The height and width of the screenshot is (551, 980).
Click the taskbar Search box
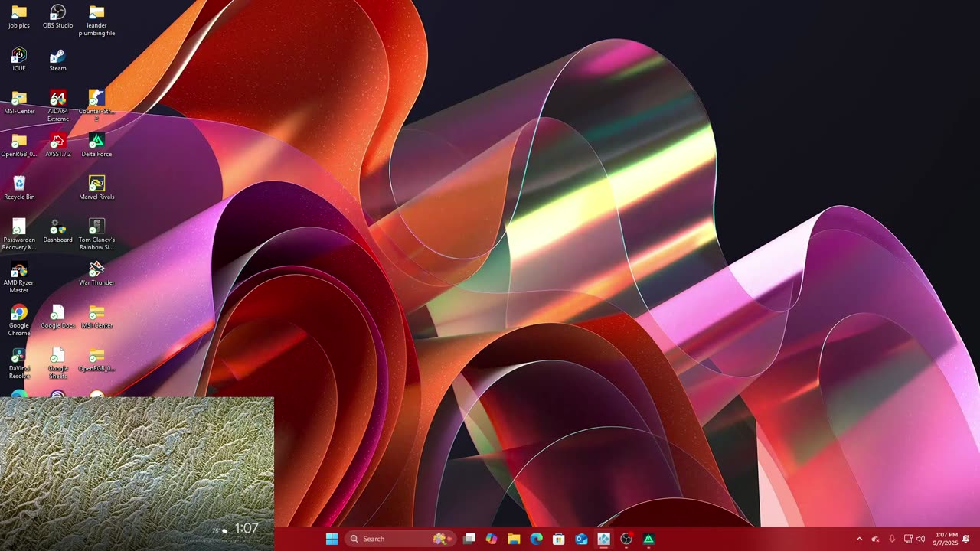coord(400,539)
